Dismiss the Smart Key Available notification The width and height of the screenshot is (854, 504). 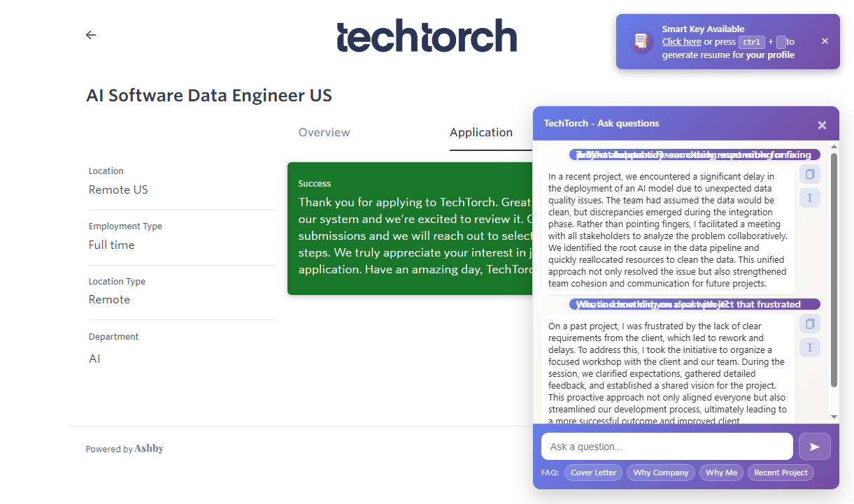click(825, 41)
